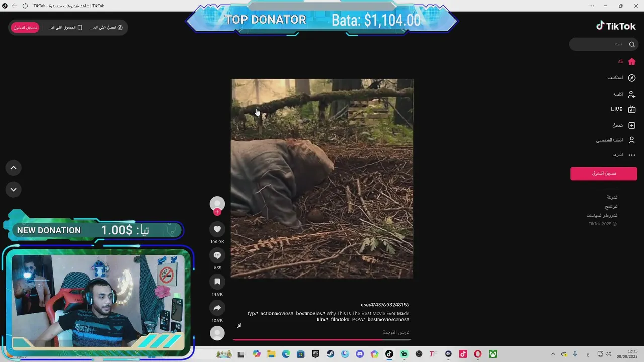Open Opera browser on taskbar
Viewport: 644px width, 362px height.
478,354
